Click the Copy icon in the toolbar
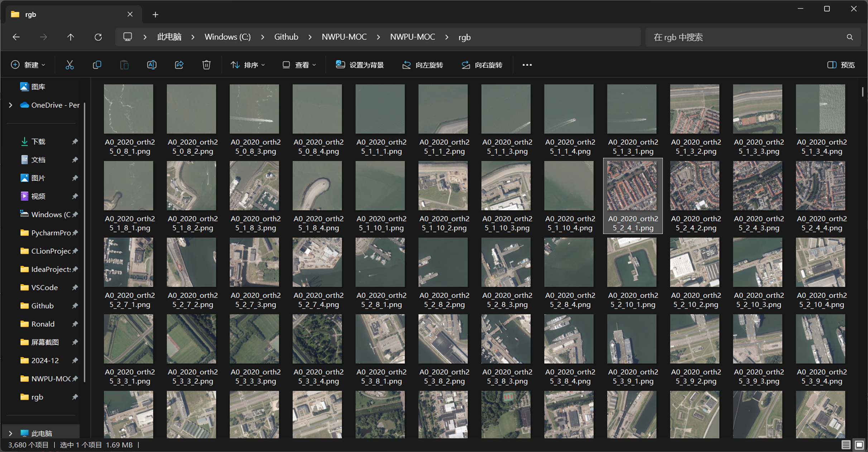 pos(97,65)
